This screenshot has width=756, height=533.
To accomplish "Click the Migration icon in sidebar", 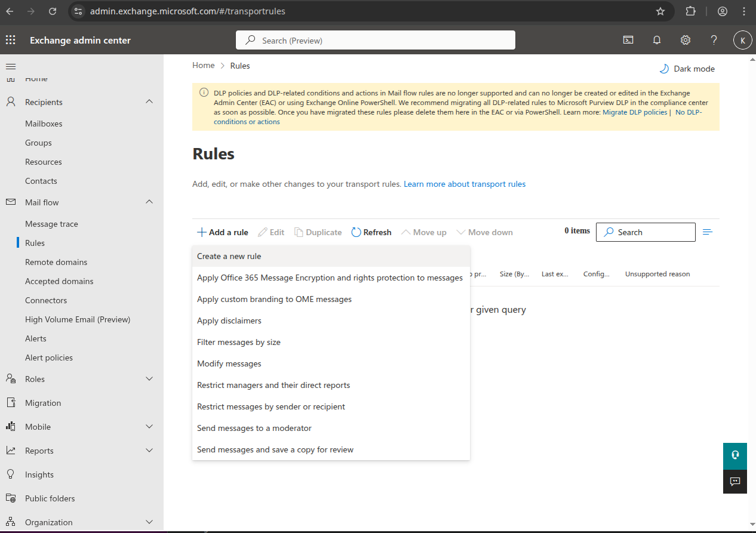I will click(x=11, y=403).
